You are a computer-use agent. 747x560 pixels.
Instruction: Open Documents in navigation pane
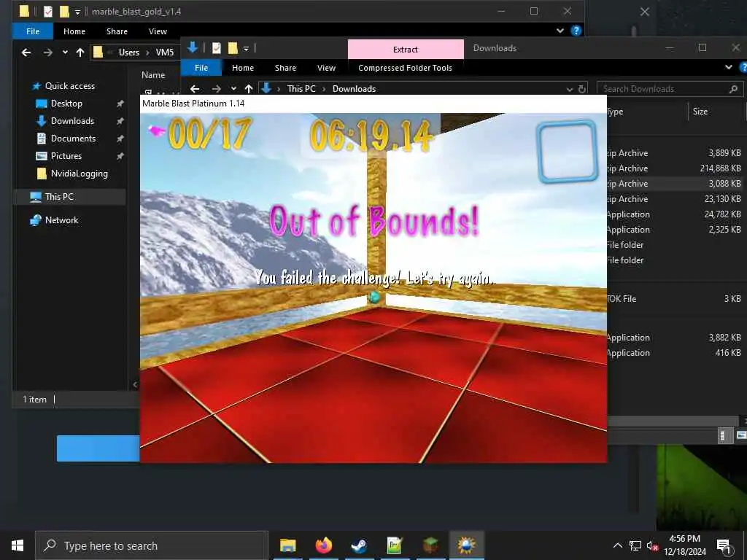tap(74, 139)
